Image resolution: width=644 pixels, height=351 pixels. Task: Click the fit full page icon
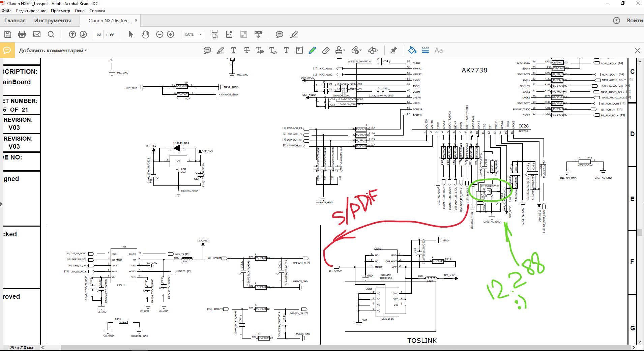click(229, 34)
